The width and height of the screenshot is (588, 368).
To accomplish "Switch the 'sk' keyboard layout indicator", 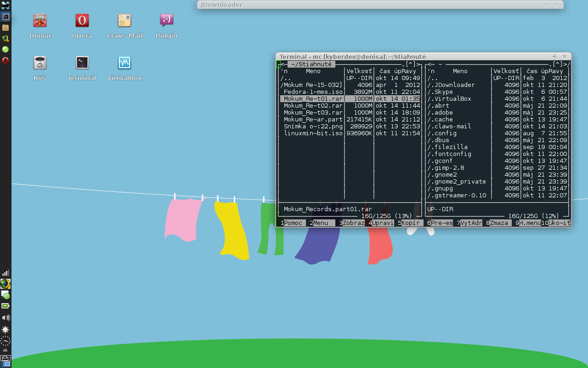I will [x=6, y=350].
